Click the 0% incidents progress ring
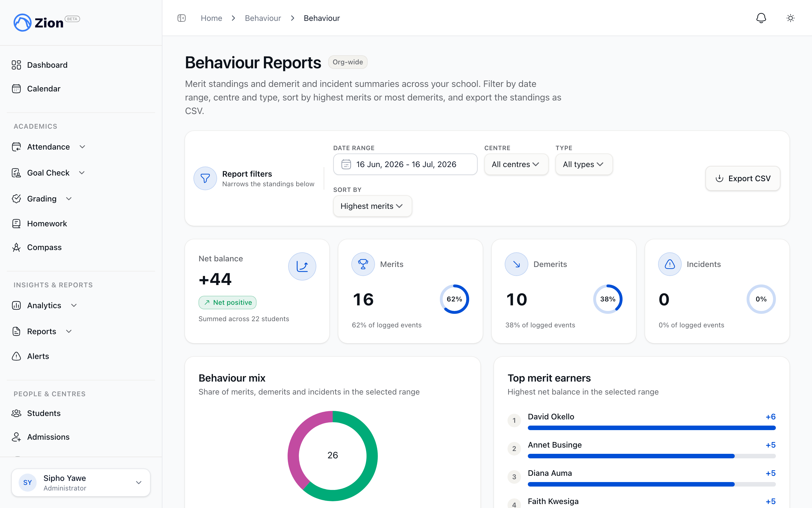This screenshot has height=508, width=812. [x=761, y=299]
